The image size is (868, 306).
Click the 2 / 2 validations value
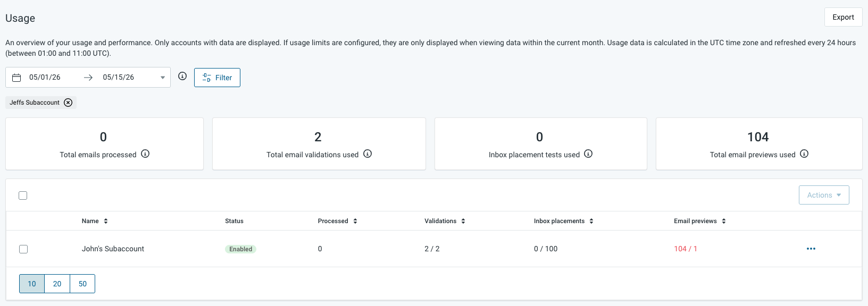(432, 249)
